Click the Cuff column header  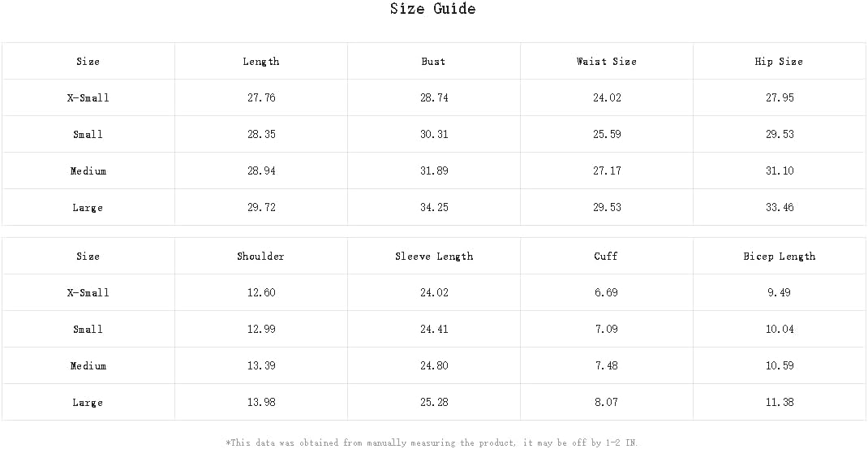pyautogui.click(x=606, y=256)
